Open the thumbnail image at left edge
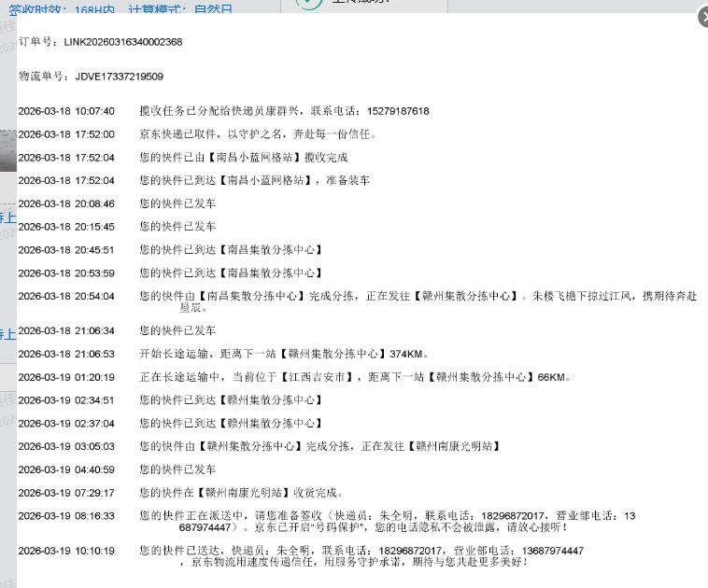 [x=7, y=151]
